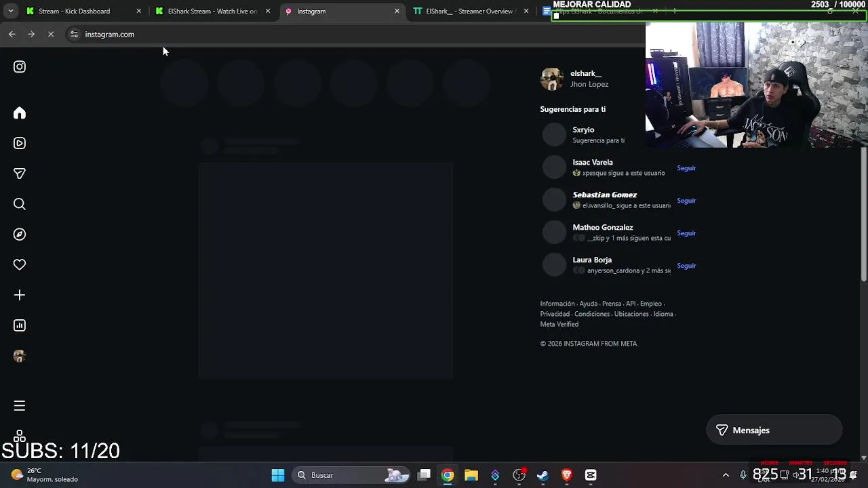Open Laura Borja profile name

592,260
